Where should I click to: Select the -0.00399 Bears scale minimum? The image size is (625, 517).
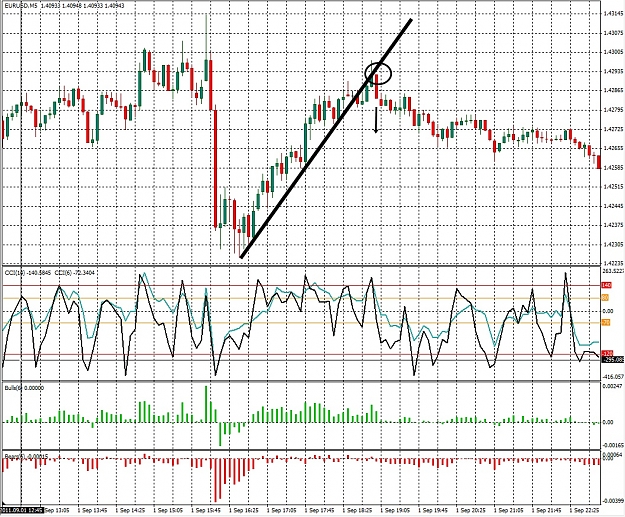coord(614,501)
